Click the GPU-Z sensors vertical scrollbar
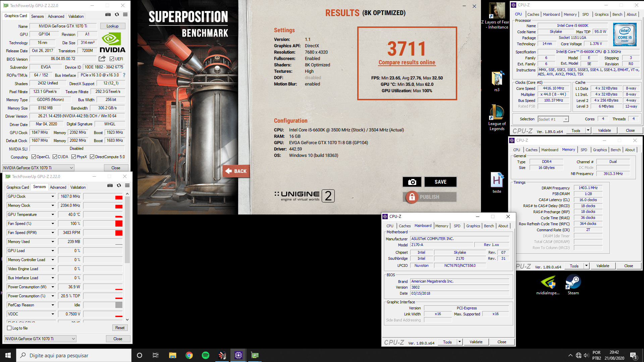The width and height of the screenshot is (644, 362). (x=127, y=230)
